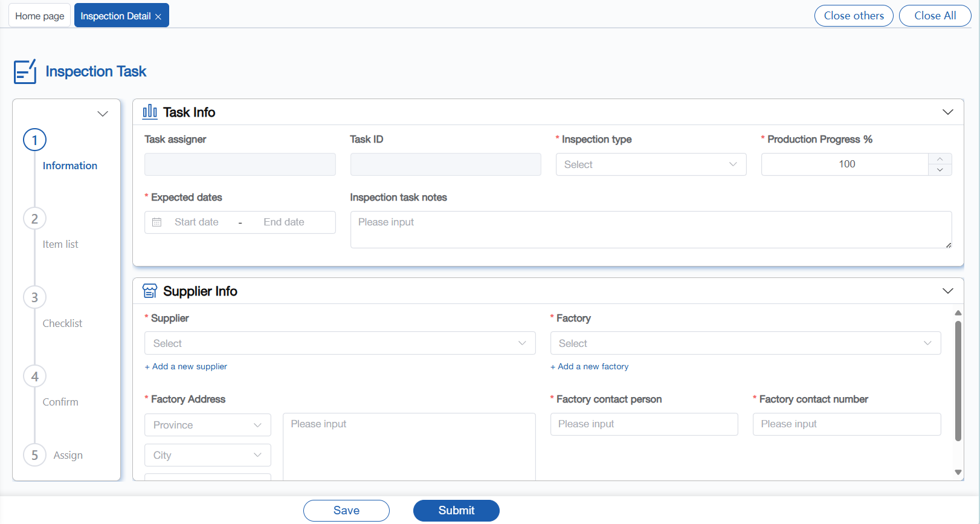Viewport: 980px width, 524px height.
Task: Click the scrollbar up arrow in Supplier Info
Action: point(958,313)
